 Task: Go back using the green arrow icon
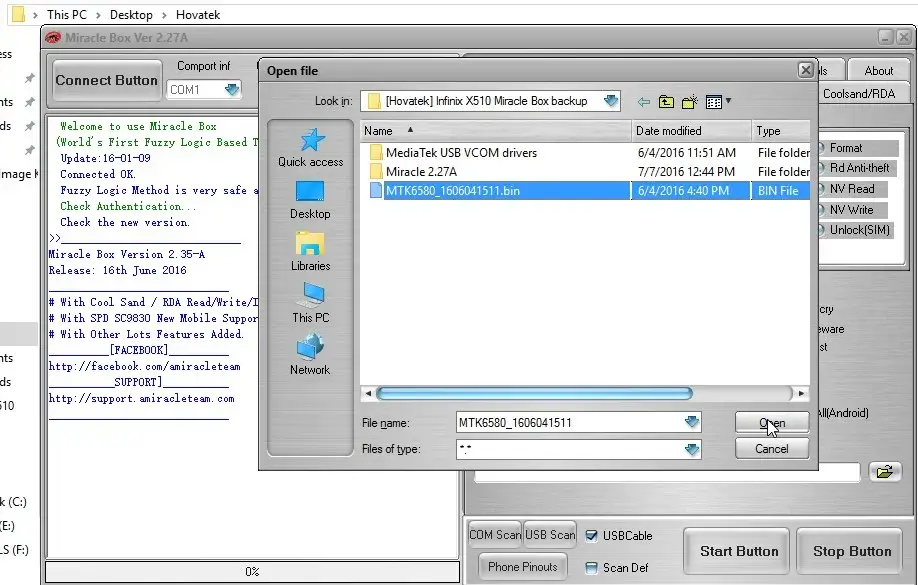pyautogui.click(x=643, y=102)
